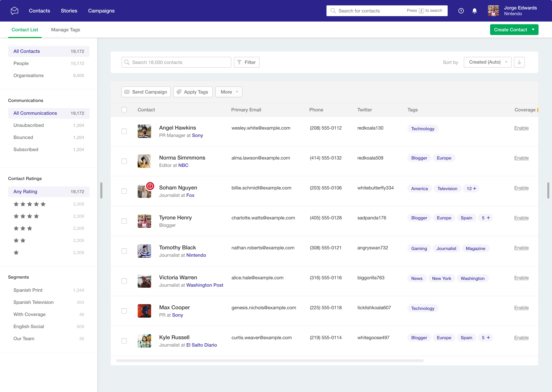The image size is (552, 392).
Task: Click the Send Campaign envelope icon
Action: [127, 92]
